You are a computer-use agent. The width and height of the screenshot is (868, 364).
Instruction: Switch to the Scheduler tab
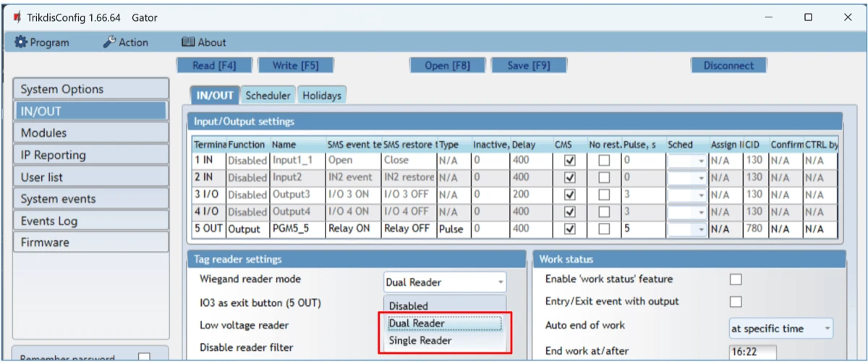268,96
